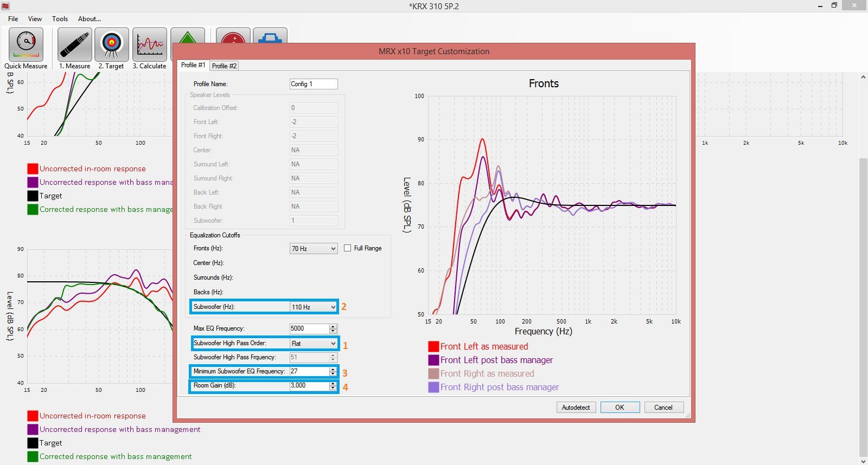This screenshot has height=465, width=868.
Task: Click the Max EQ Frequency field
Action: pyautogui.click(x=309, y=328)
